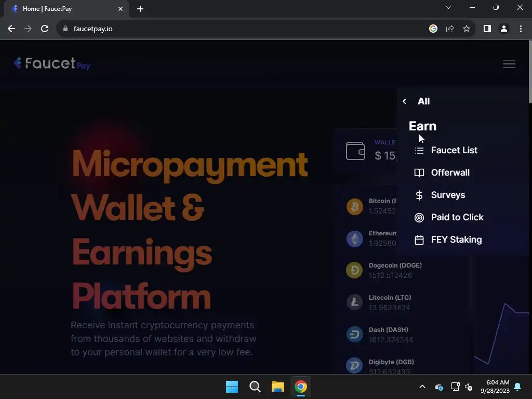Click the 1512.512426 Dogecoin balance

click(x=390, y=275)
